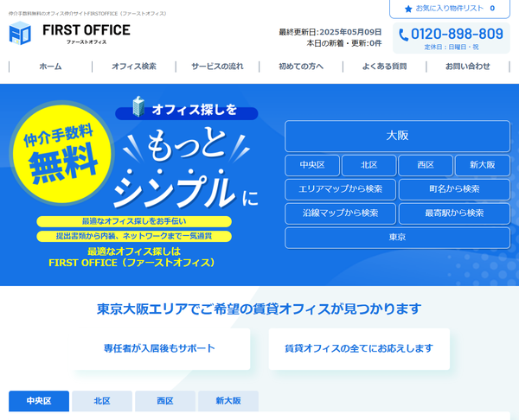The image size is (519, 420).
Task: Click 町名から検索 button
Action: click(454, 189)
